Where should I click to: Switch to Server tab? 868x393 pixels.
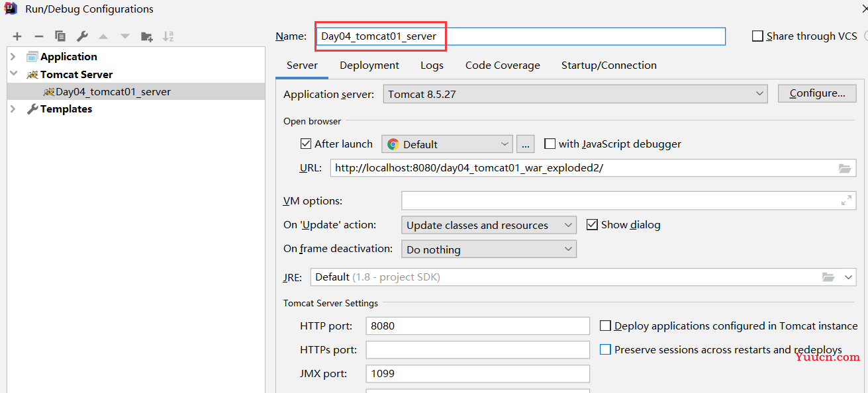(x=302, y=65)
